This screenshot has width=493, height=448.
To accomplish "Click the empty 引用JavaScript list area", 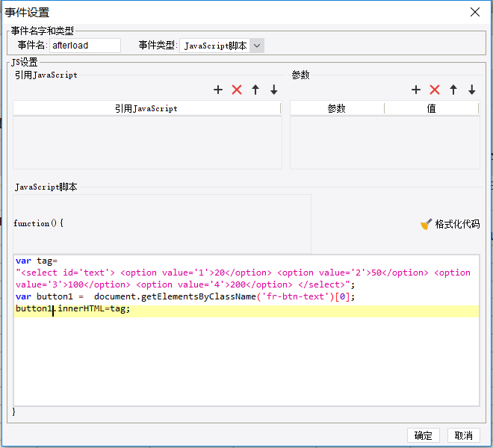I will pos(147,143).
